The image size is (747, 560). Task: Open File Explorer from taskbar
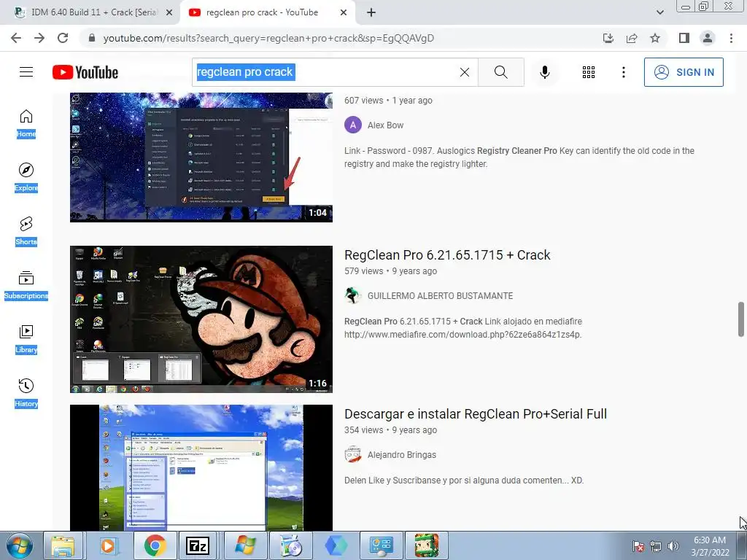63,545
